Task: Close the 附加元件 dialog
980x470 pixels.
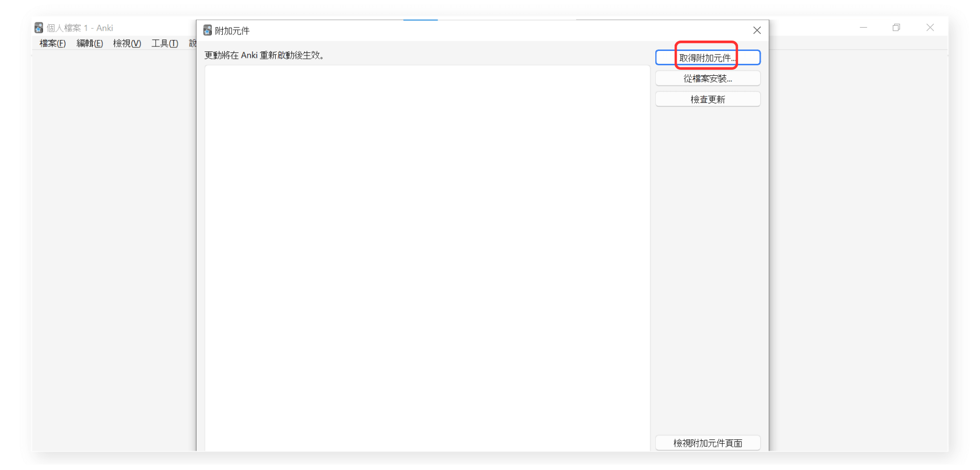Action: click(757, 31)
